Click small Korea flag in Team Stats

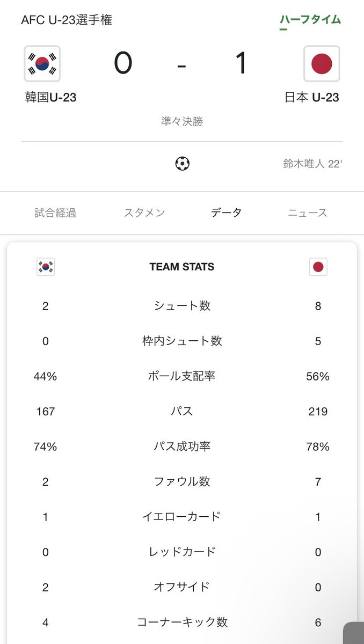tap(46, 267)
